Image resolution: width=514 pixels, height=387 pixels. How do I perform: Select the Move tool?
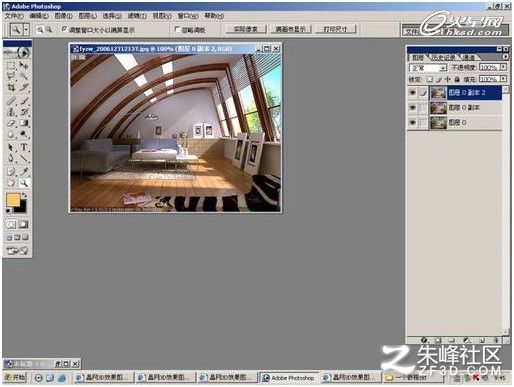tap(24, 65)
